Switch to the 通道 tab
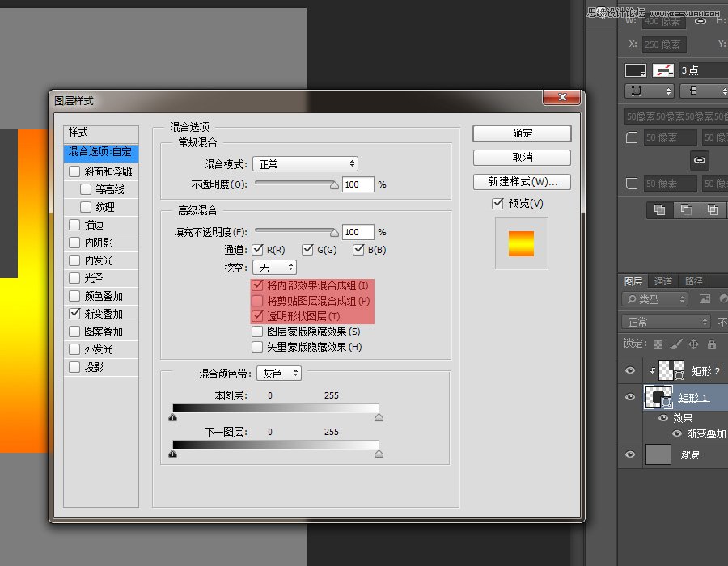Image resolution: width=728 pixels, height=566 pixels. 663,281
